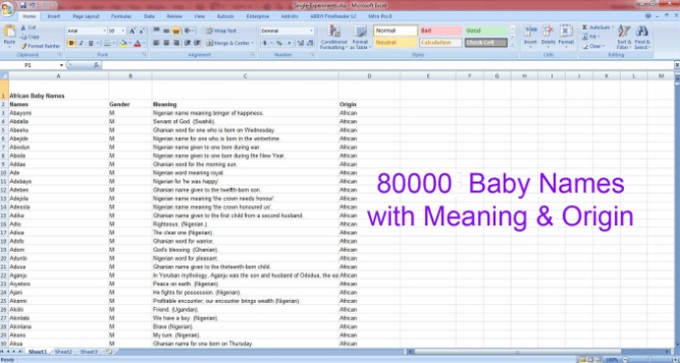Click the Format Painter brush

(24, 46)
